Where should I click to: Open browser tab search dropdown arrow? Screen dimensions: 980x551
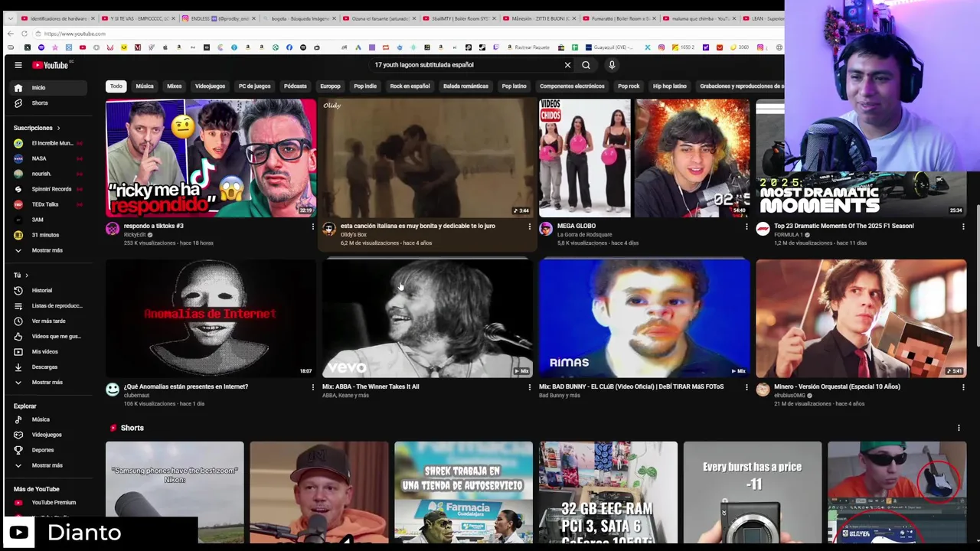[x=9, y=18]
